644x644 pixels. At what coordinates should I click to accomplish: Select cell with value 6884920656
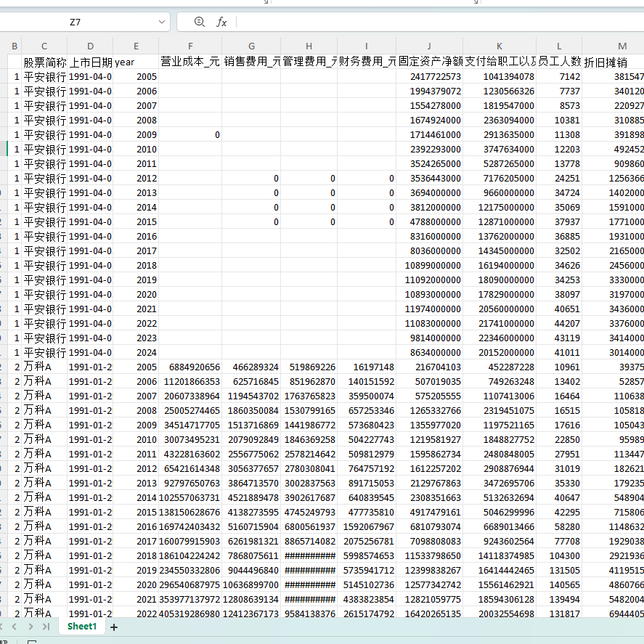click(190, 367)
